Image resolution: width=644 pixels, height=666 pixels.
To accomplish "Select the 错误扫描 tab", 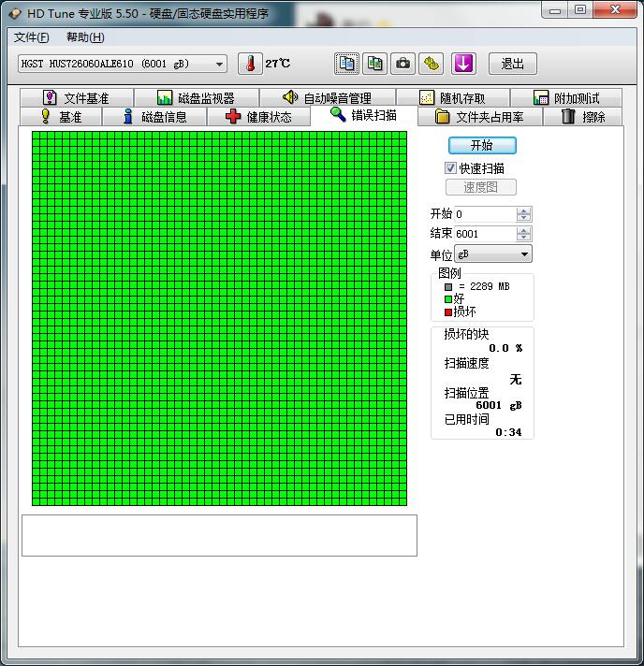I will tap(364, 115).
